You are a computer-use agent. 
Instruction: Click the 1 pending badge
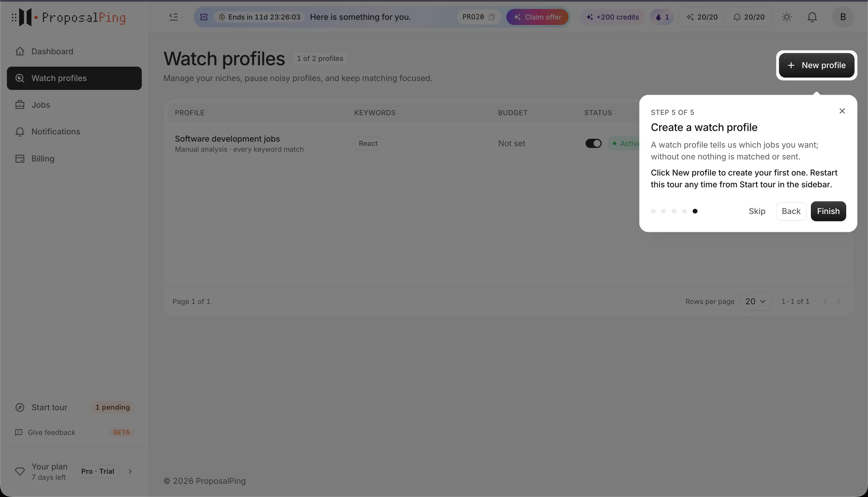(x=112, y=408)
